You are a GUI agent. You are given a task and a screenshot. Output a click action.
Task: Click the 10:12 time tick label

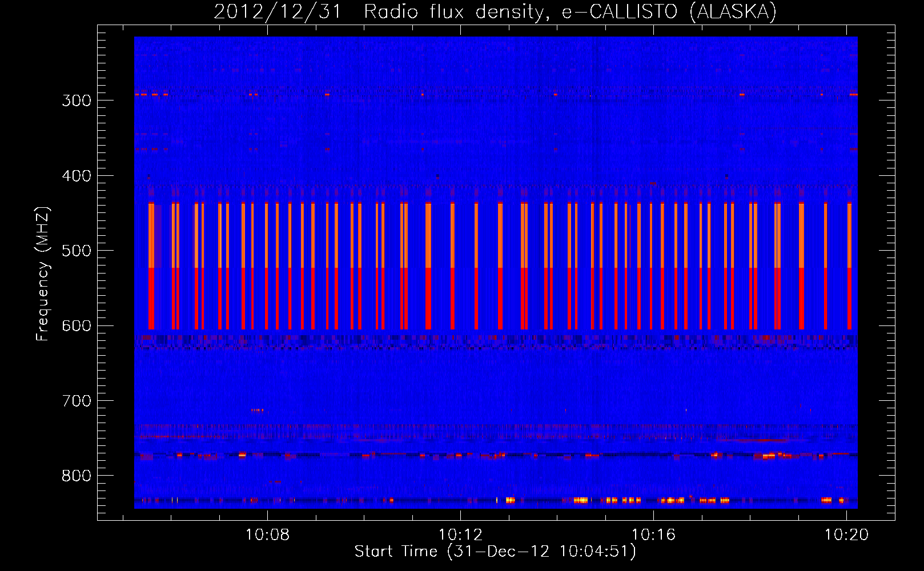460,534
